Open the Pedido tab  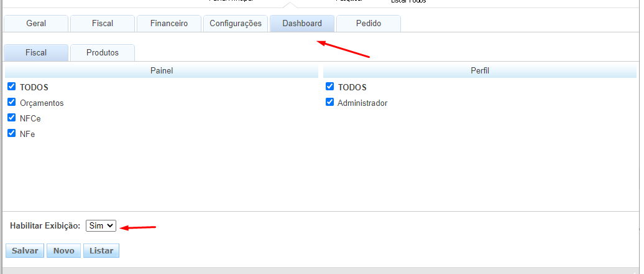369,24
